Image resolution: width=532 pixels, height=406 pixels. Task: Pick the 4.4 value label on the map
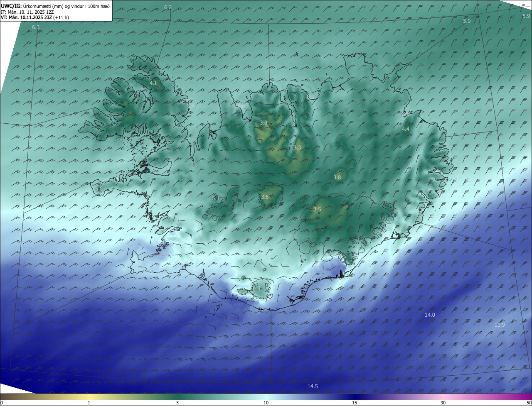(405, 129)
